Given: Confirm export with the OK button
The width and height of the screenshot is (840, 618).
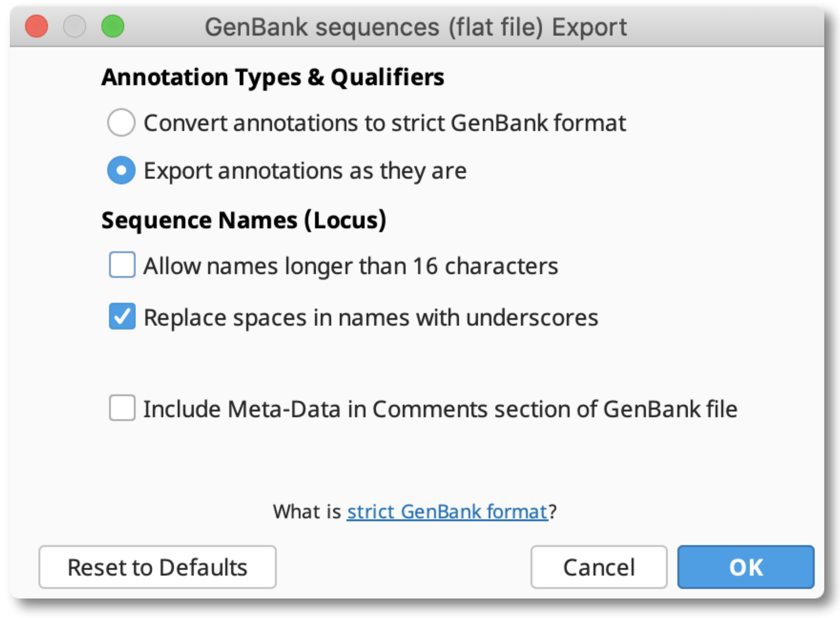Looking at the screenshot, I should tap(745, 567).
